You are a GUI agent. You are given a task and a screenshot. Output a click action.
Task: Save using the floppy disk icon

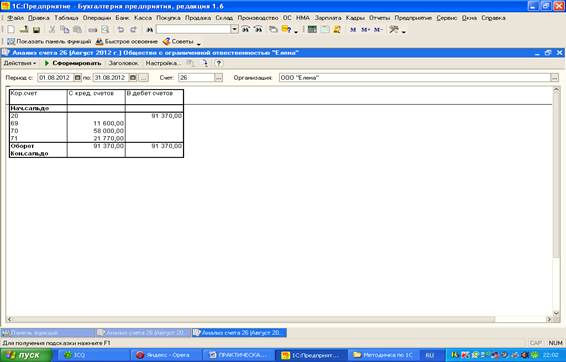click(x=36, y=30)
